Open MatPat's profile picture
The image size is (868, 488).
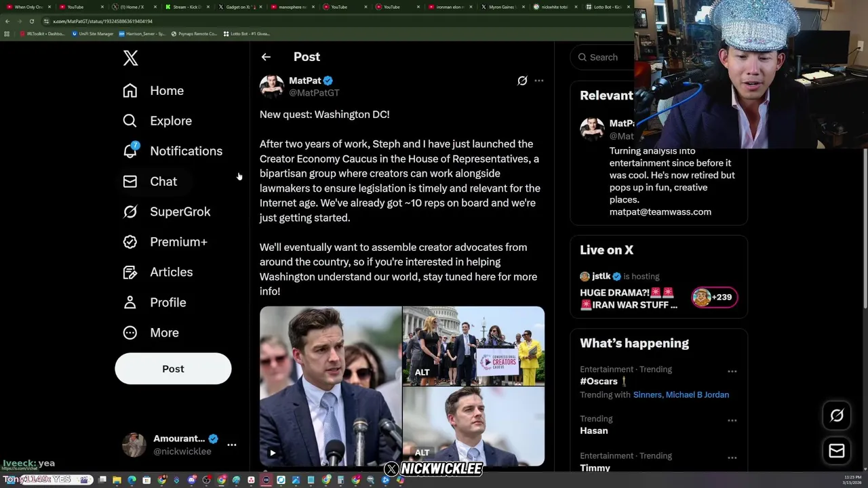(271, 86)
